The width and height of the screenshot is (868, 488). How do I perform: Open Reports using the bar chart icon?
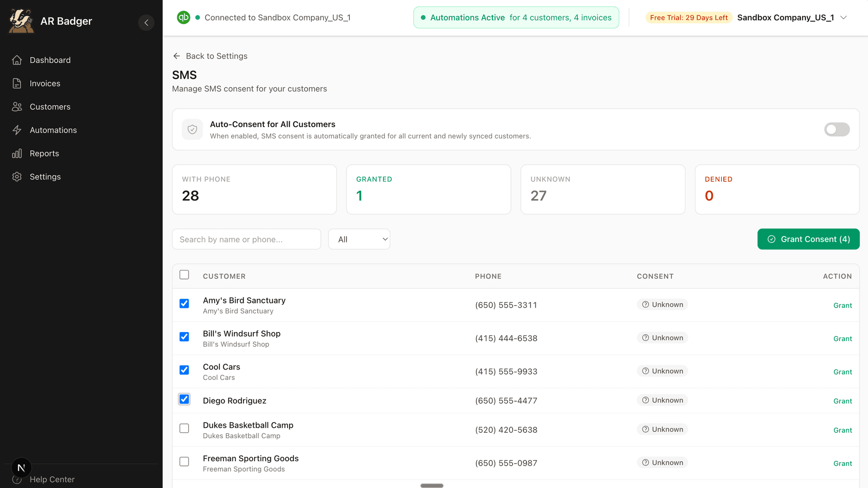pyautogui.click(x=17, y=153)
